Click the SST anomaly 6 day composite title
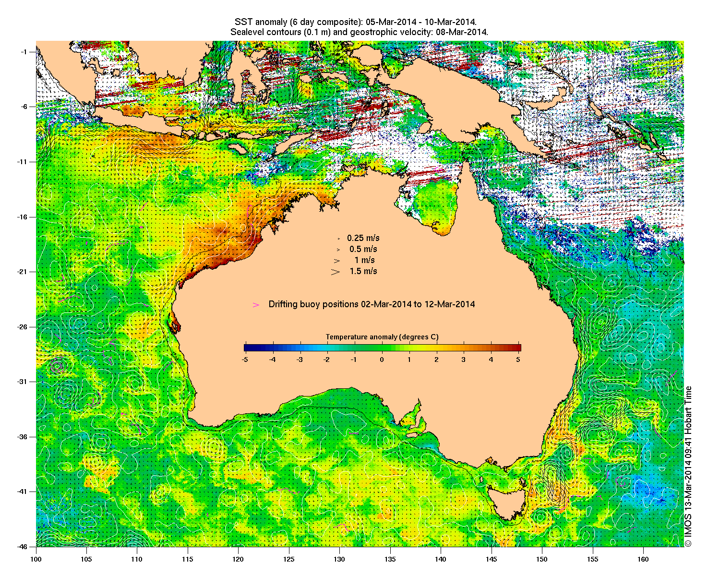The image size is (720, 588). coord(356,22)
